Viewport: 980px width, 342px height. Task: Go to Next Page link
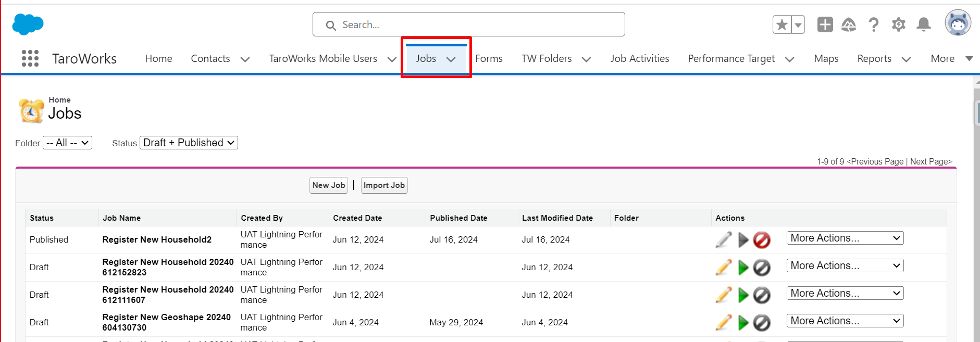click(x=931, y=161)
